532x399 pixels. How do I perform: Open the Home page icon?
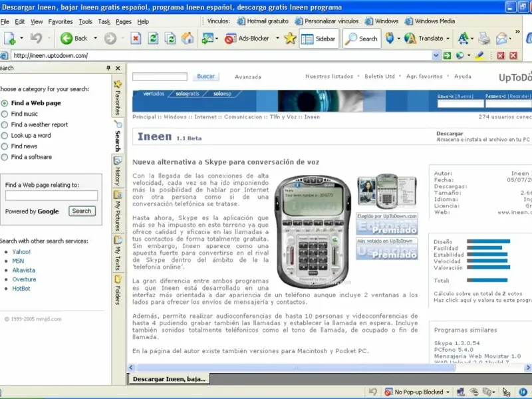click(188, 39)
